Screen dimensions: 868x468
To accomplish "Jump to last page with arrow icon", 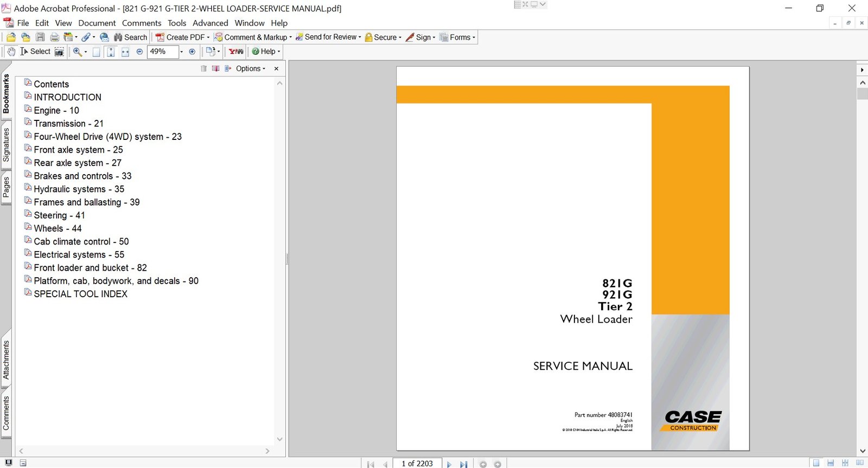I will pyautogui.click(x=463, y=464).
